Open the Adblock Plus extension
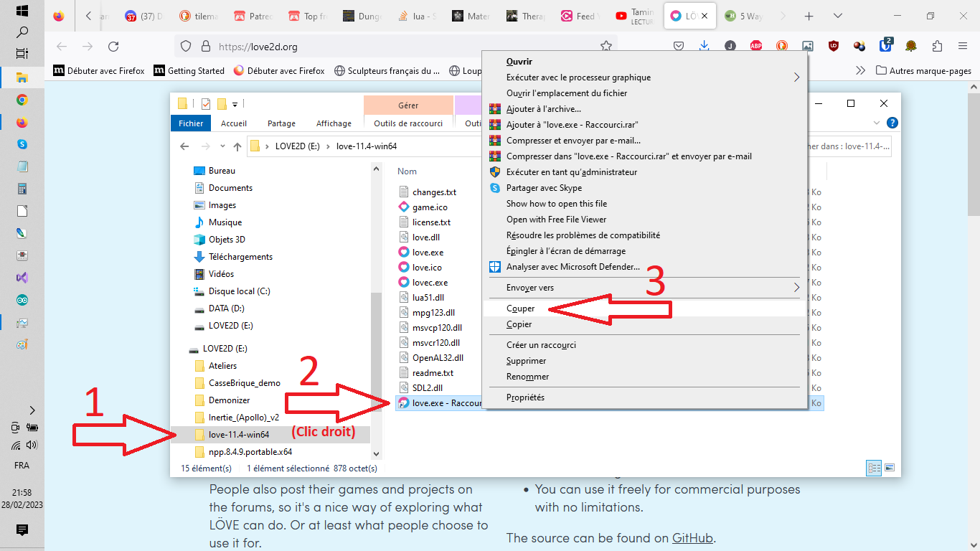The width and height of the screenshot is (980, 551). (756, 46)
